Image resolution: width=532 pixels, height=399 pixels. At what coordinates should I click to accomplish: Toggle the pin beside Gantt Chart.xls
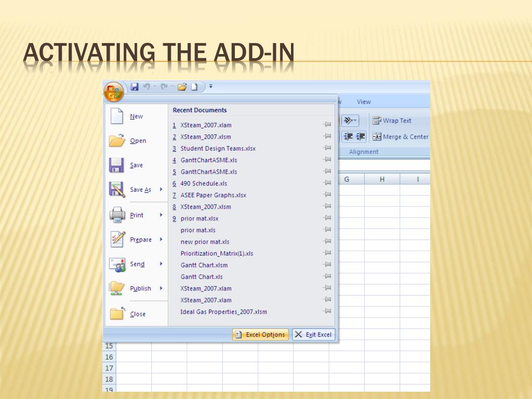327,276
